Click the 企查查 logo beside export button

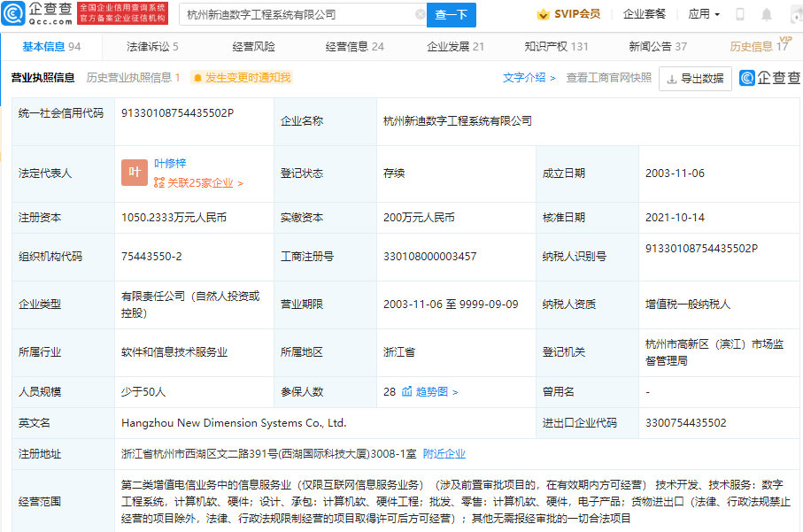(769, 78)
